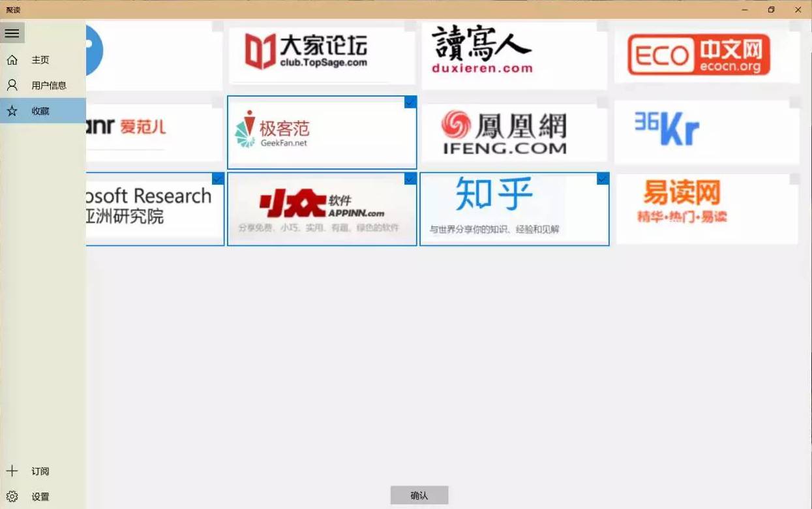The image size is (812, 509).
Task: Open the 主页 navigation item
Action: [43, 60]
